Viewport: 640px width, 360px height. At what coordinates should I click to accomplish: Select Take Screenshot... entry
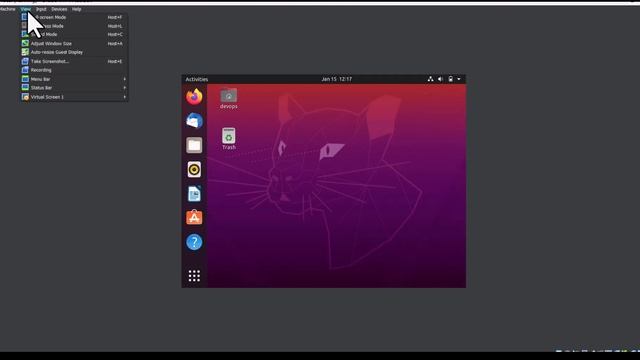coord(74,61)
